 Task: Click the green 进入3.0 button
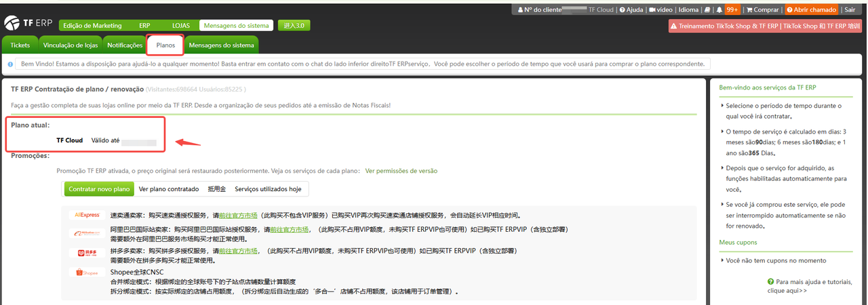[294, 26]
